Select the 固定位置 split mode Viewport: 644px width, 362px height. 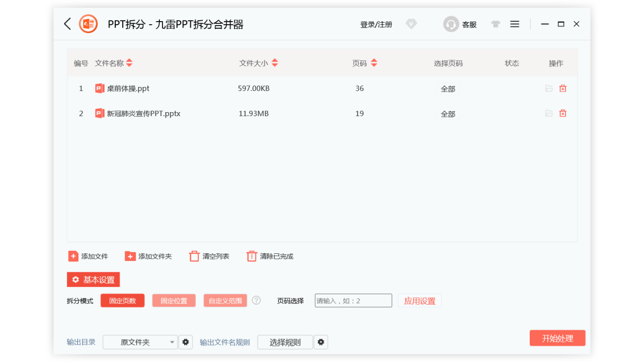(x=174, y=300)
